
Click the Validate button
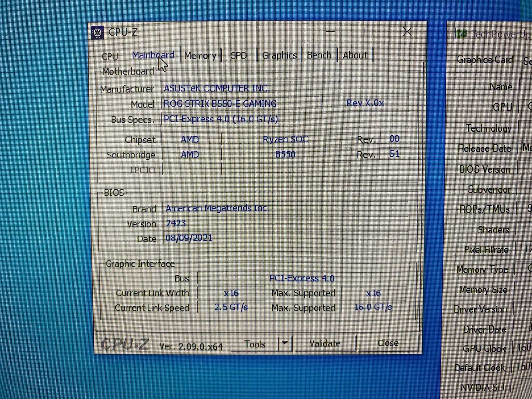325,343
